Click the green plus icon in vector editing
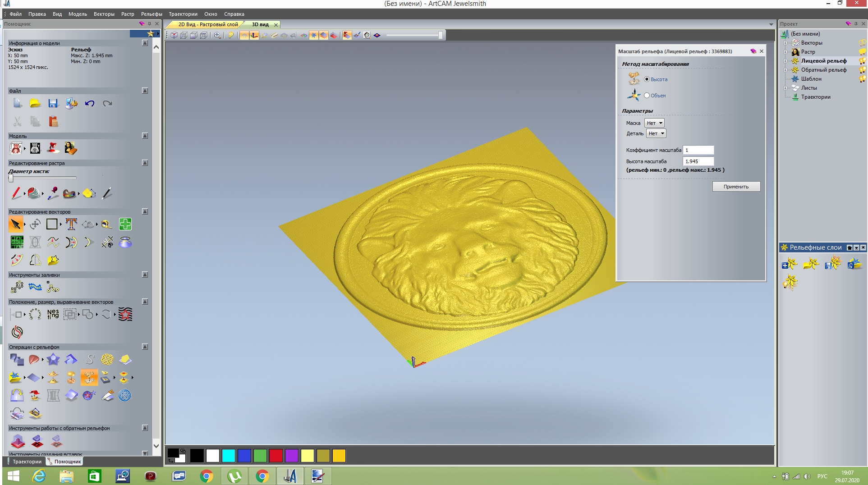 [x=125, y=224]
